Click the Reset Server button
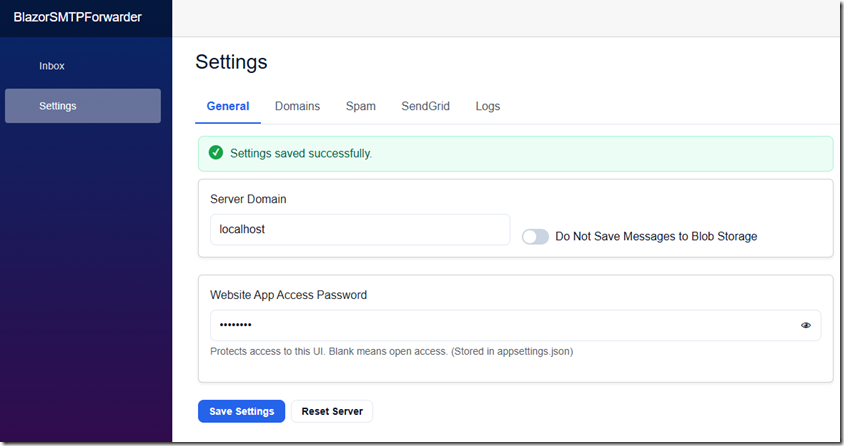 point(332,412)
